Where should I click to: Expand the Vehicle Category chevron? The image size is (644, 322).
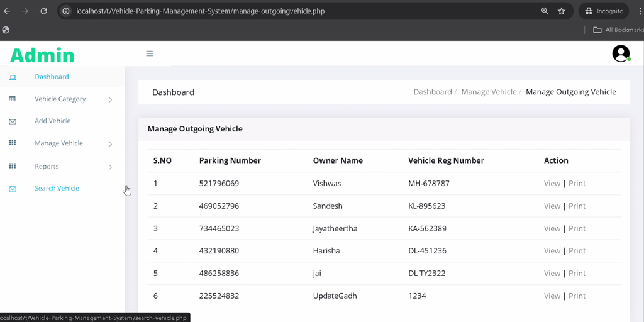coord(110,99)
